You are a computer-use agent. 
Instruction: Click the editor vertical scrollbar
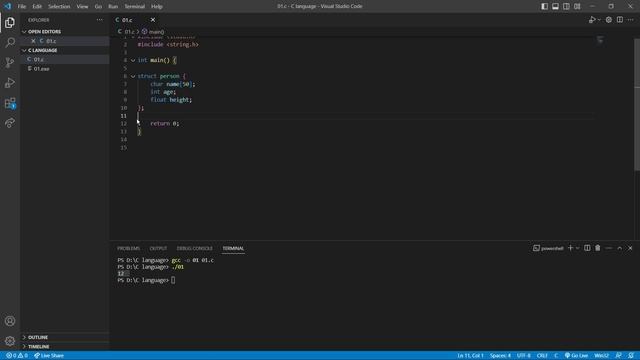[637, 104]
